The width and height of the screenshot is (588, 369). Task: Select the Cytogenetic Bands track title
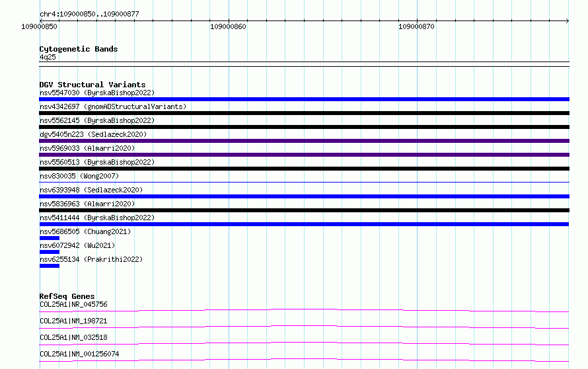point(79,49)
